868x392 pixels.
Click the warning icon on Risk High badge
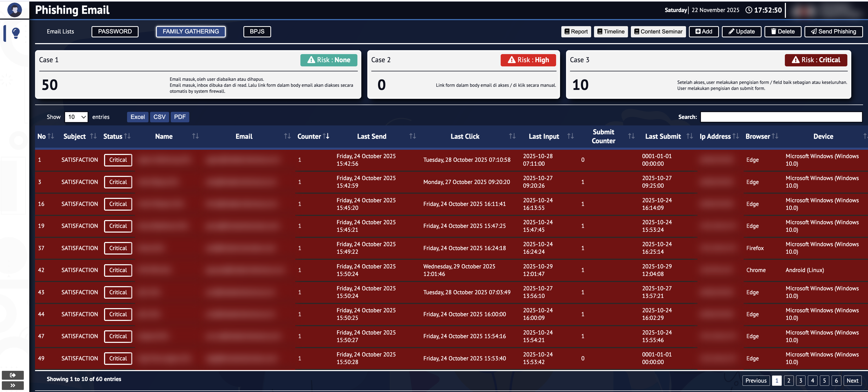[x=512, y=60]
